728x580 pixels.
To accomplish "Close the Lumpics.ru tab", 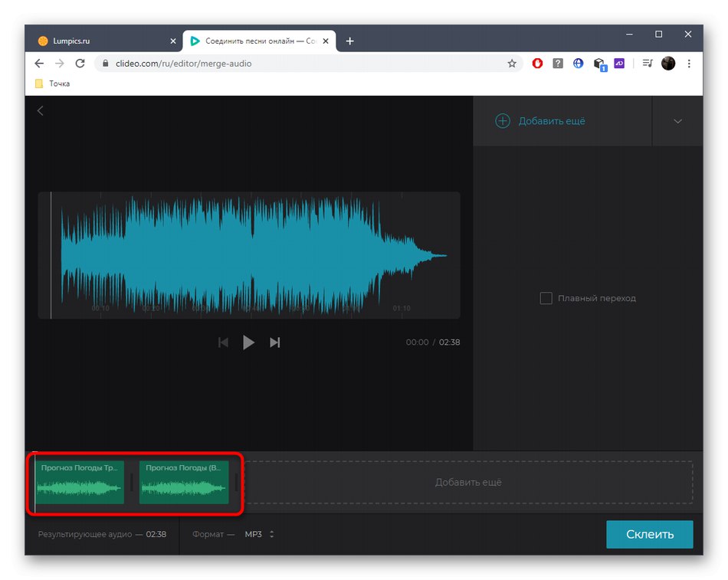I will point(172,41).
